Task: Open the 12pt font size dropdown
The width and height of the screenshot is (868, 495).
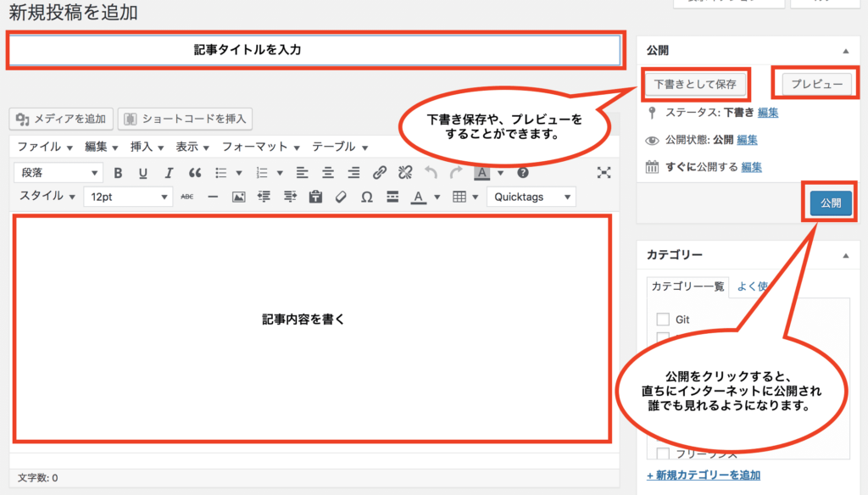Action: (x=127, y=197)
